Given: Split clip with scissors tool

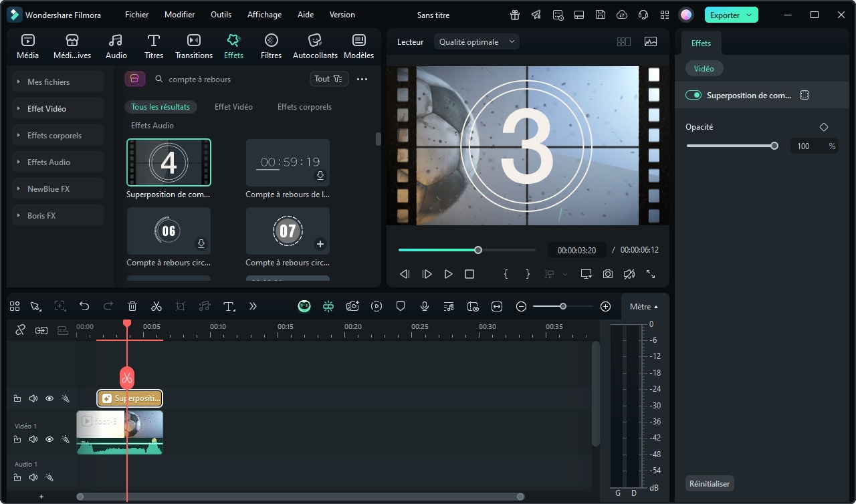Looking at the screenshot, I should 156,306.
